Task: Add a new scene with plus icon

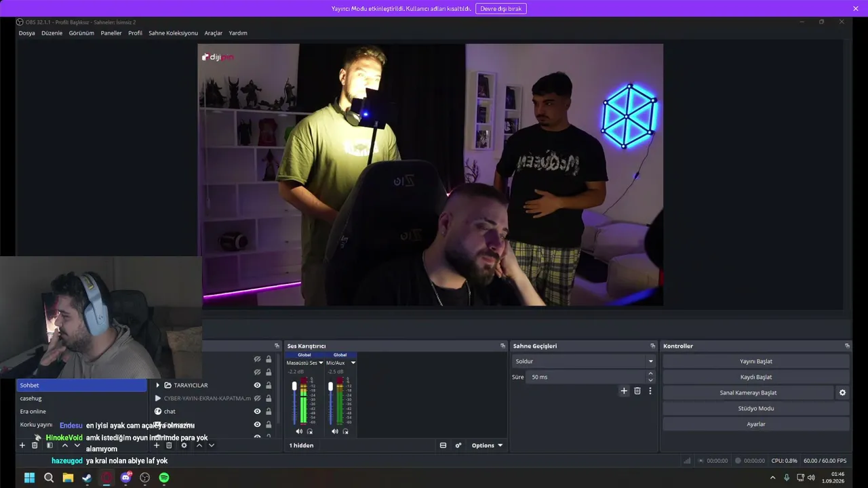Action: [22, 445]
